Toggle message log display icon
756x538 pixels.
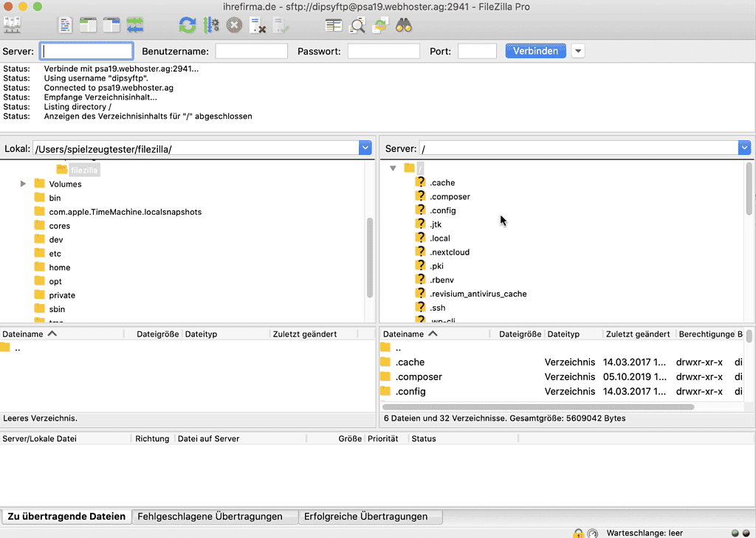click(65, 25)
